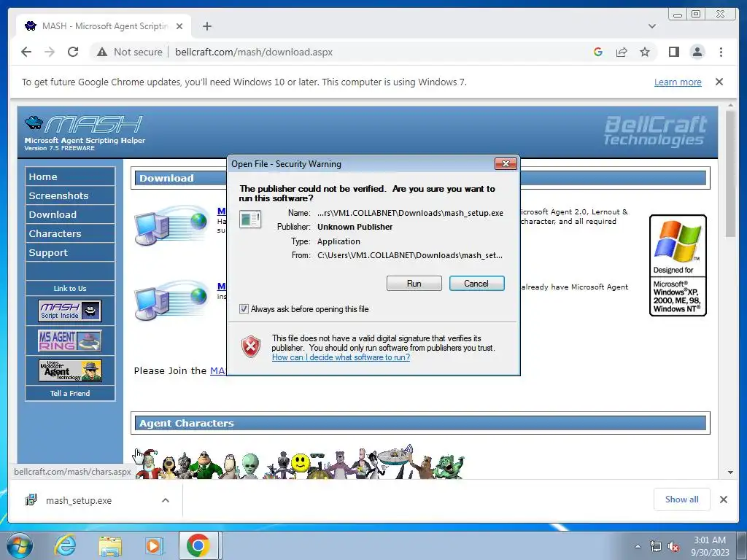The image size is (747, 560).
Task: Click Show all downloads button
Action: (x=682, y=499)
